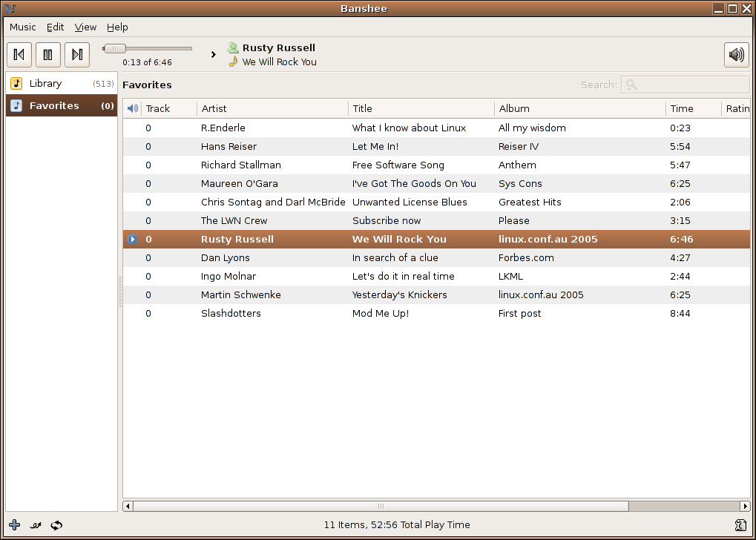Image resolution: width=756 pixels, height=540 pixels.
Task: Select Library in the sidebar
Action: point(45,84)
